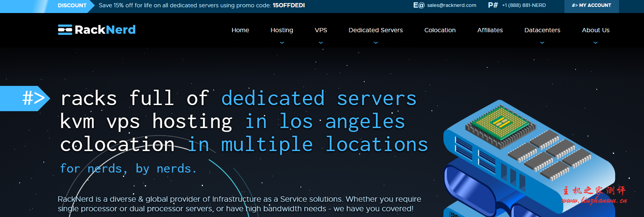Click the RackNerd wordmark text

click(105, 30)
